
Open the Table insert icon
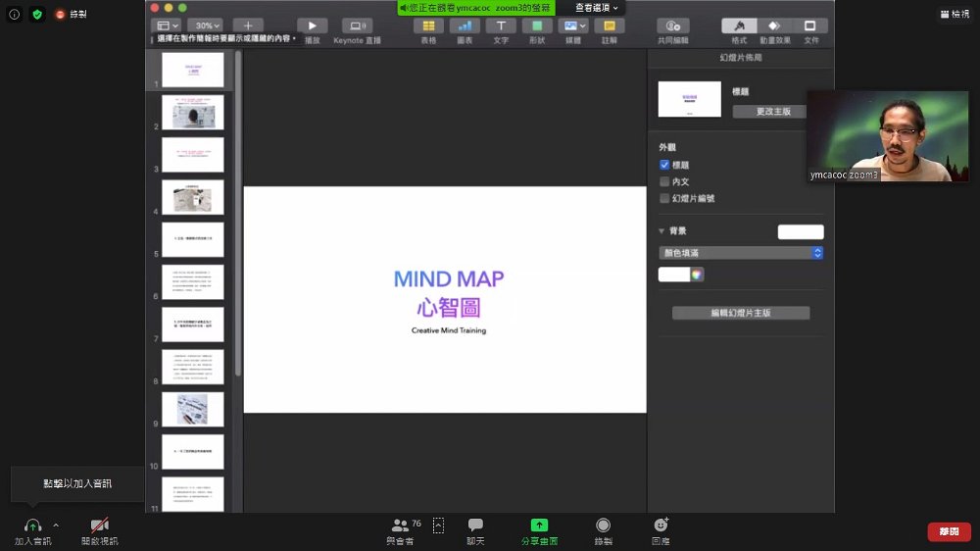pos(429,25)
